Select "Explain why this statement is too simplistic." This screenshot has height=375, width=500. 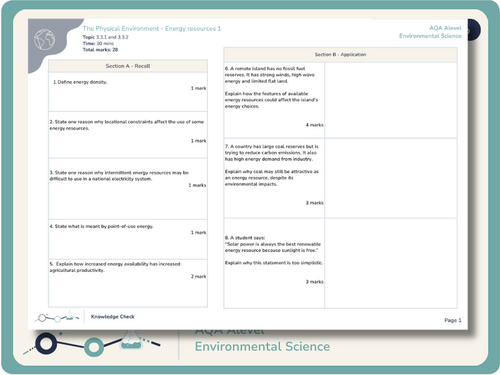pyautogui.click(x=274, y=263)
